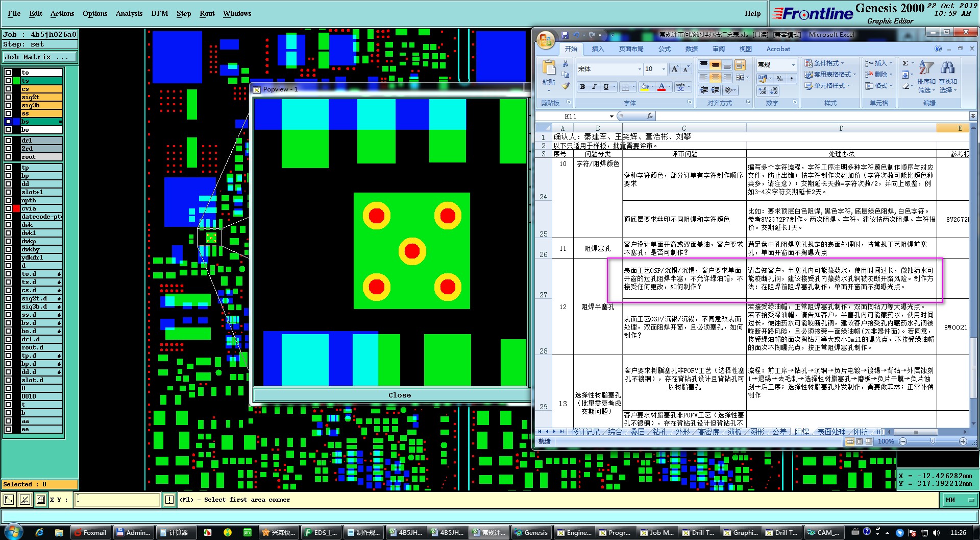Open the red font color swatch in Excel

pyautogui.click(x=661, y=87)
